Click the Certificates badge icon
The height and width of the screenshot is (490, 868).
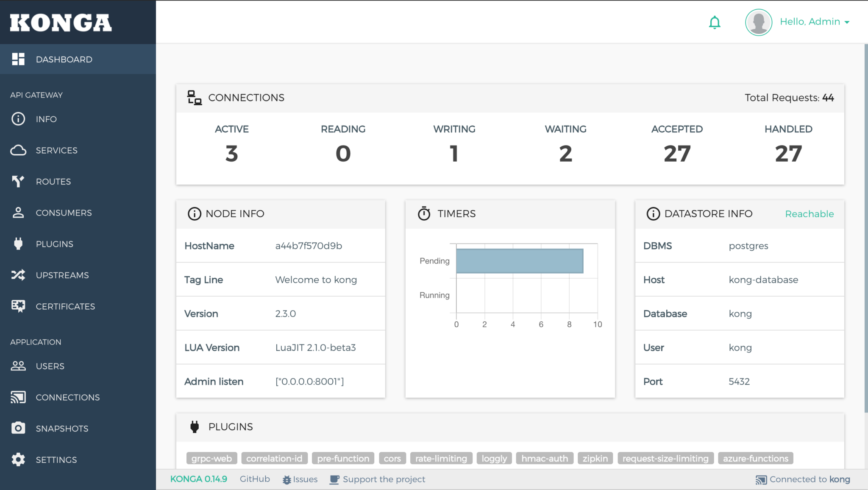click(x=18, y=306)
